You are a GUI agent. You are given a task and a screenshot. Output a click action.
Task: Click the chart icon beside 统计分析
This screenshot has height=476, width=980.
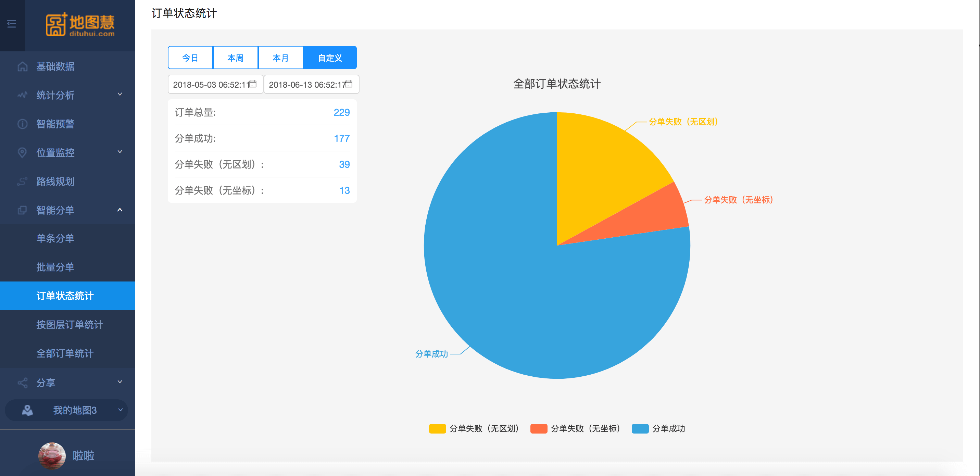[23, 95]
